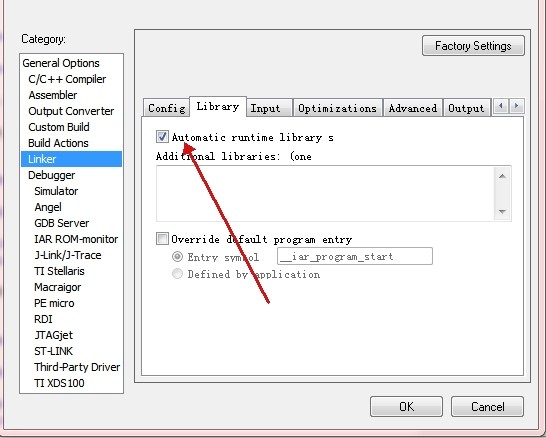This screenshot has width=546, height=438.
Task: Go to the Advanced tab
Action: click(413, 108)
